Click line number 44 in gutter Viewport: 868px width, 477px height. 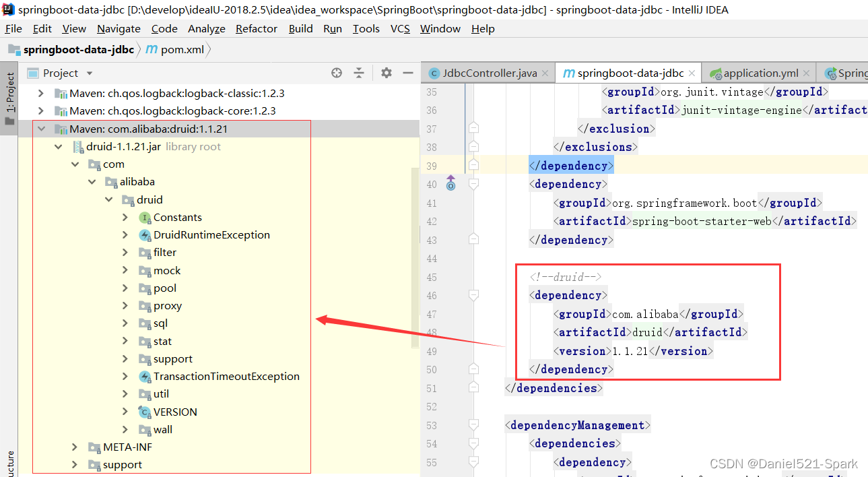coord(431,259)
